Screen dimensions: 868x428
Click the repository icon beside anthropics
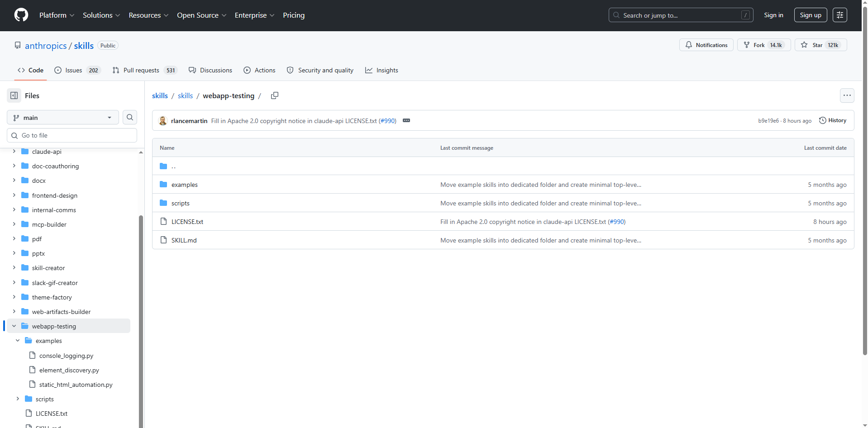(18, 45)
